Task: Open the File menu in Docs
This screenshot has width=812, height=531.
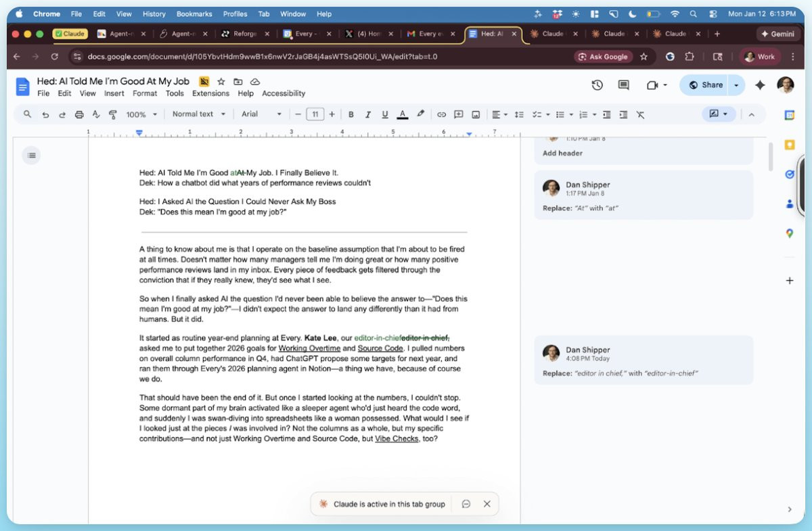Action: pos(43,93)
